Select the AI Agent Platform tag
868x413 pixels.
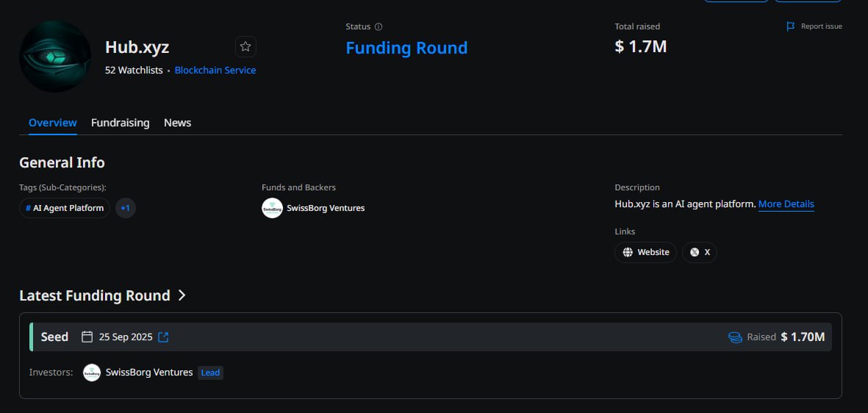[x=65, y=208]
